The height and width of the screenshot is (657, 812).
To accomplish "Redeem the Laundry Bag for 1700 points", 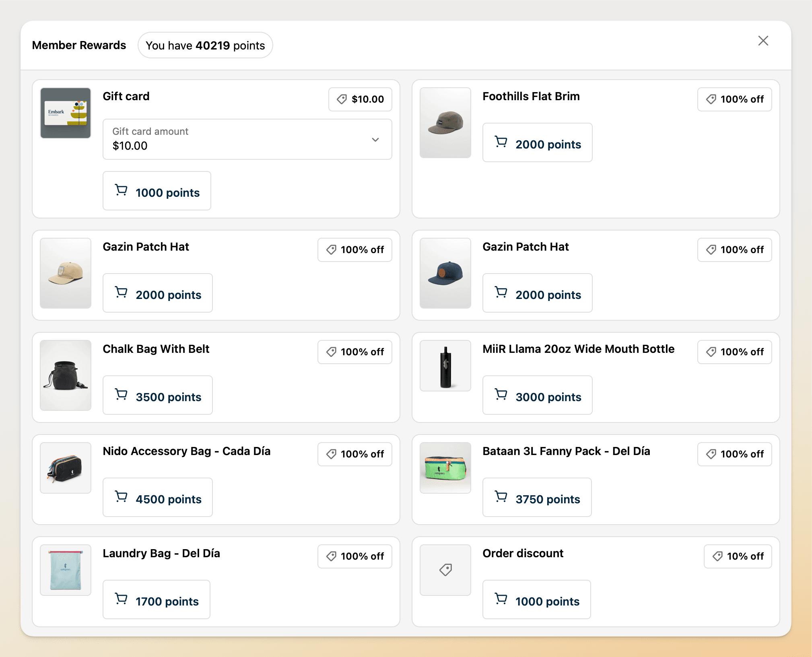I will pos(157,599).
